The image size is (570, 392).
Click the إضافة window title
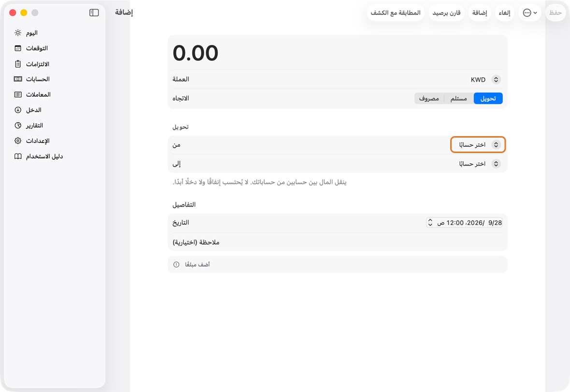[x=124, y=13]
